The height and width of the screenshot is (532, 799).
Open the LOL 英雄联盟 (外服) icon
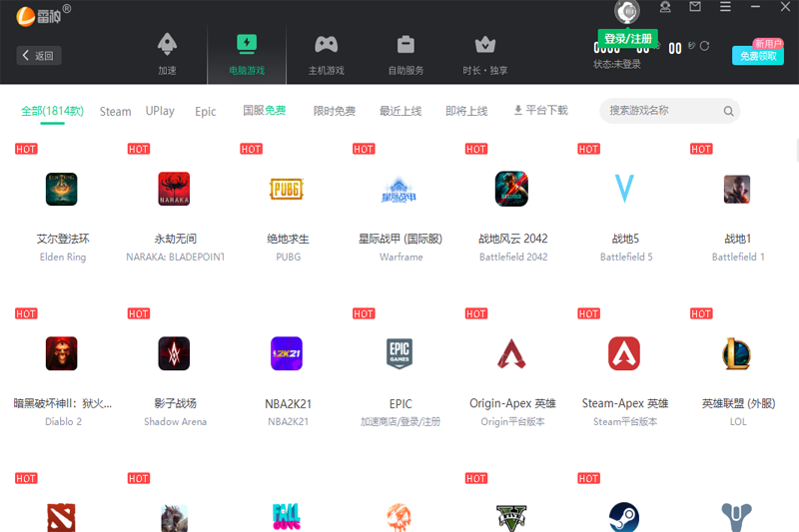coord(737,353)
